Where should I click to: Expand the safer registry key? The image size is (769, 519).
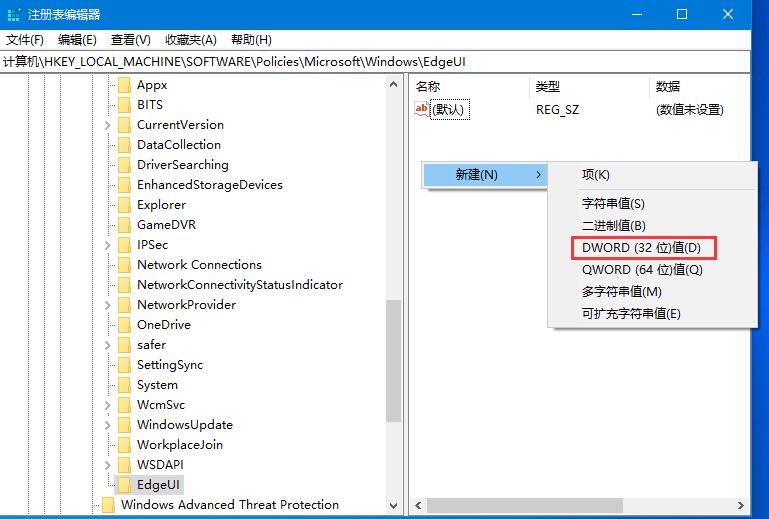click(x=107, y=345)
